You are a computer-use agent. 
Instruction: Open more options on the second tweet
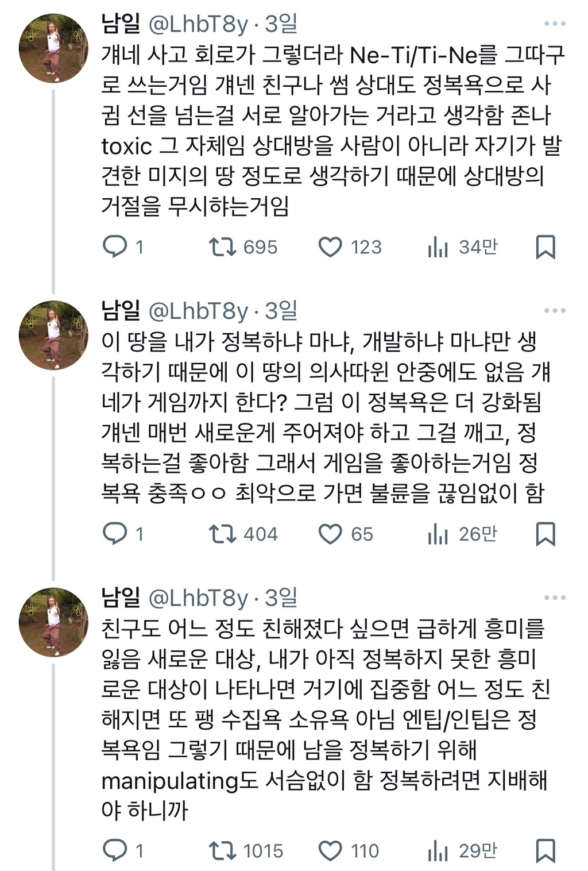click(555, 311)
